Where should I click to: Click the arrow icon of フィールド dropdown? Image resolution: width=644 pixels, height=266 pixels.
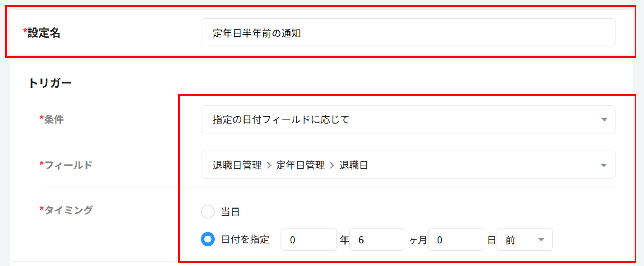tap(604, 165)
